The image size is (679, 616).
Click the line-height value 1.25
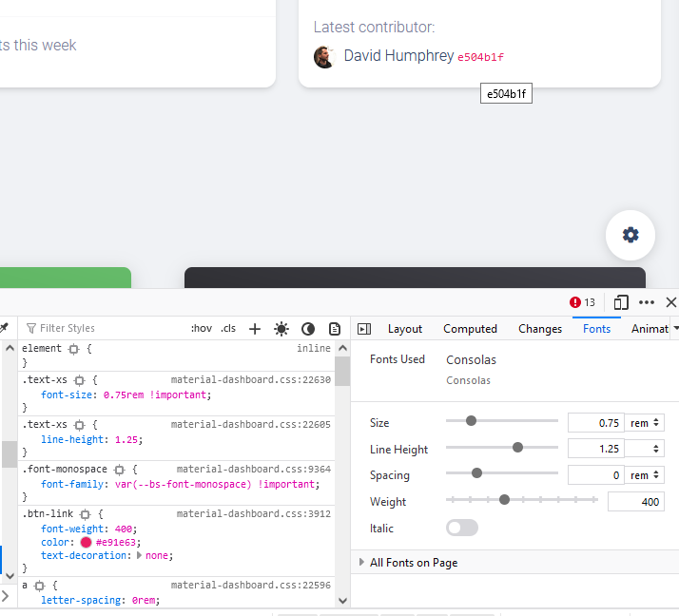tap(126, 440)
